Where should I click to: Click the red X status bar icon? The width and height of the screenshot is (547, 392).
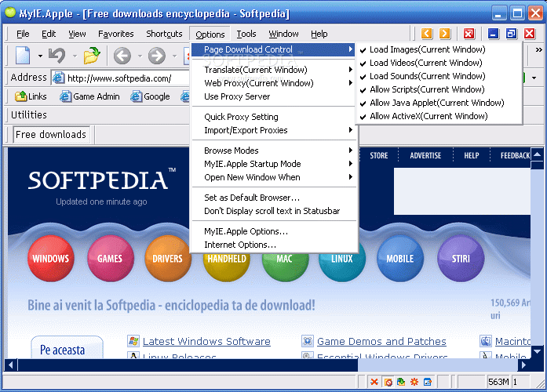click(374, 382)
